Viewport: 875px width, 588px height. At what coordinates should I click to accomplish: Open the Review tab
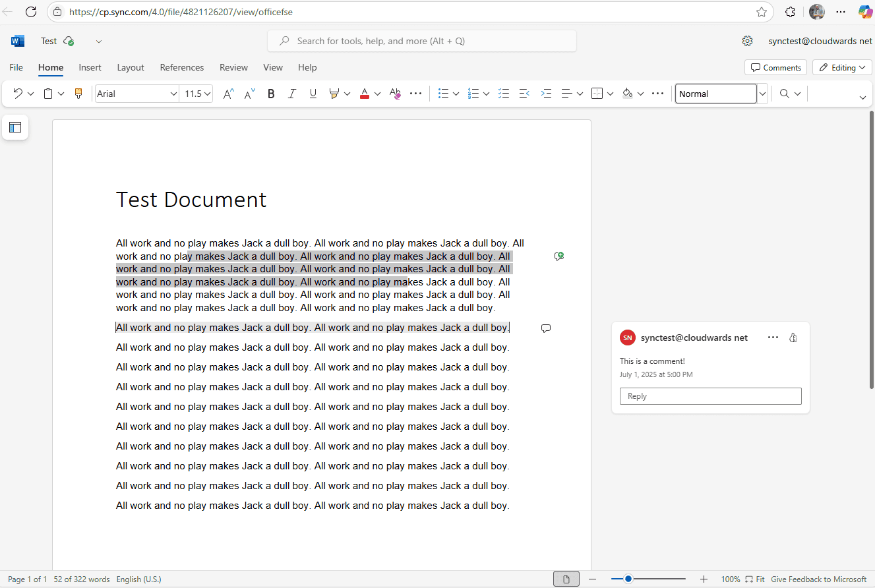(233, 67)
